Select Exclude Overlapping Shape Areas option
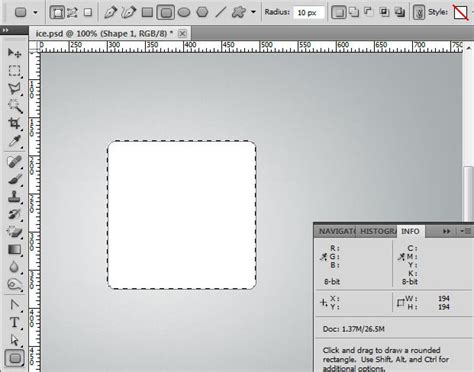Viewport: 474px width, 372px height. coord(399,13)
